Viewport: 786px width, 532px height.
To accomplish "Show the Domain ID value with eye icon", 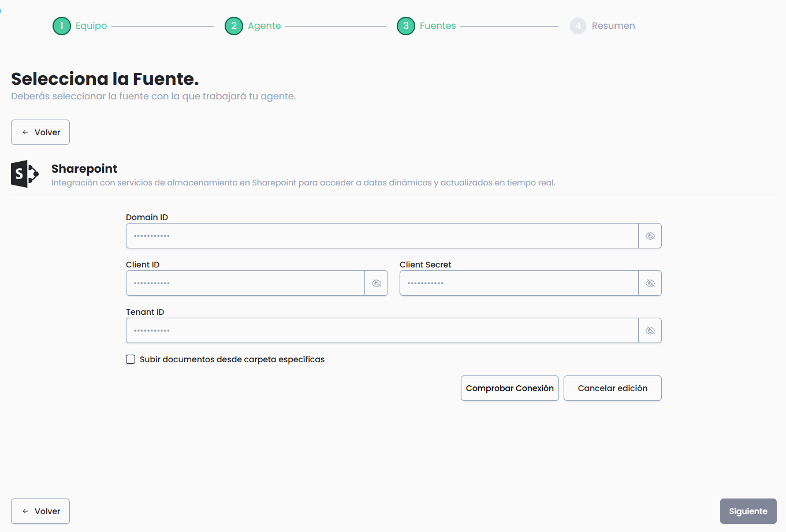I will pyautogui.click(x=650, y=236).
